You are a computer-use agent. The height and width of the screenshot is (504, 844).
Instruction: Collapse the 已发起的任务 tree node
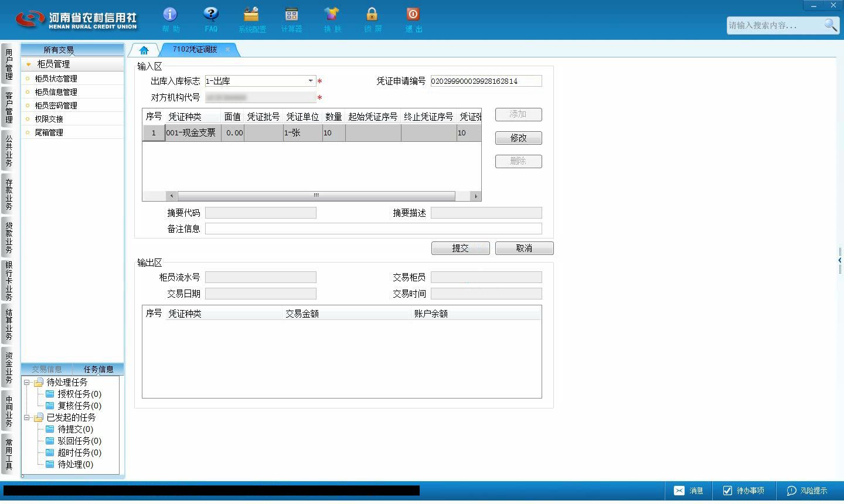pos(27,417)
